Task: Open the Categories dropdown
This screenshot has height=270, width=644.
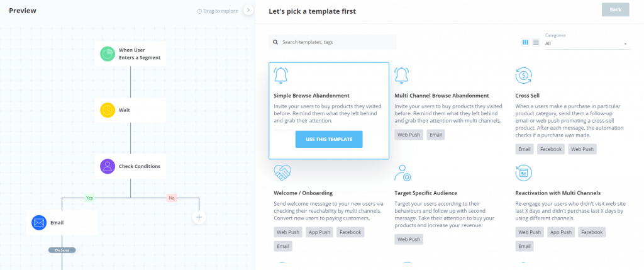Action: pyautogui.click(x=586, y=43)
